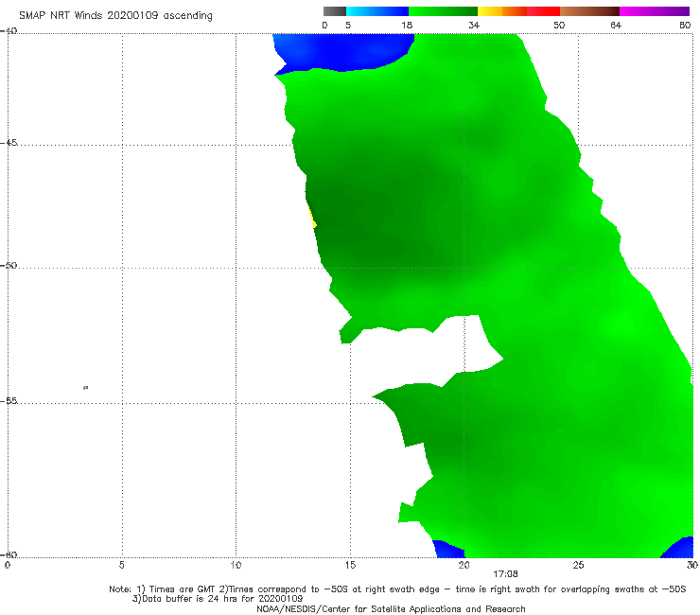This screenshot has width=700, height=615.
Task: Click the longitude axis label '25'
Action: click(x=578, y=565)
